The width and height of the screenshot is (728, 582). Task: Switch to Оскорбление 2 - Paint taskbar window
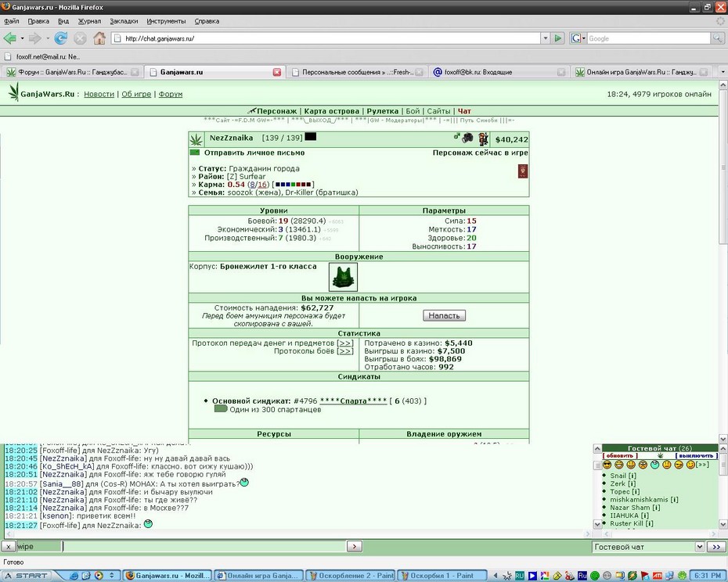(351, 576)
